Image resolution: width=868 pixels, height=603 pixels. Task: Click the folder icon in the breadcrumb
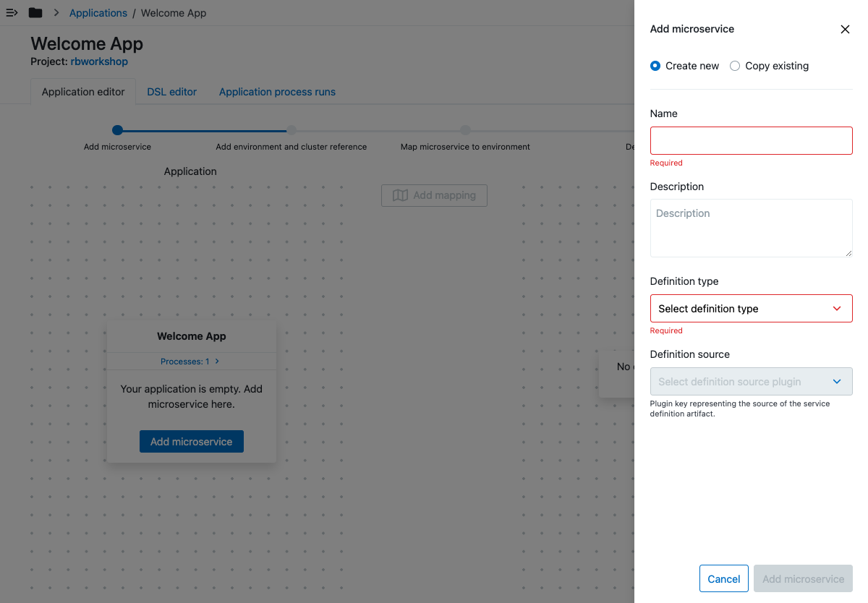click(35, 12)
